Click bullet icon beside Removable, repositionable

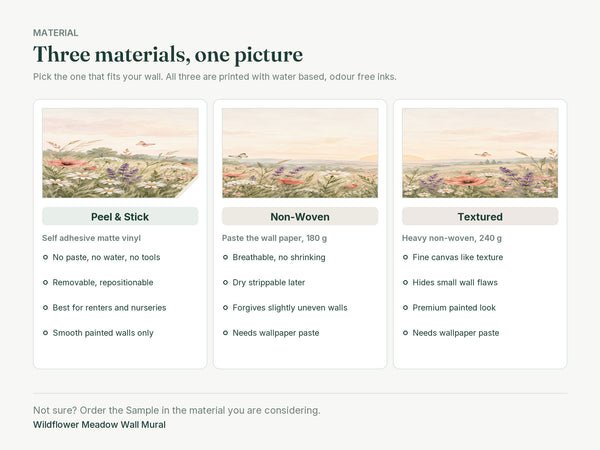45,282
